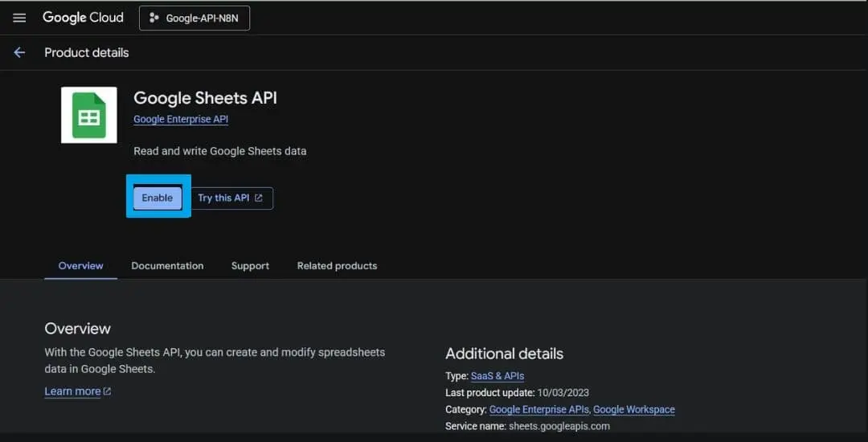Select the Overview tab
This screenshot has width=868, height=442.
point(81,266)
